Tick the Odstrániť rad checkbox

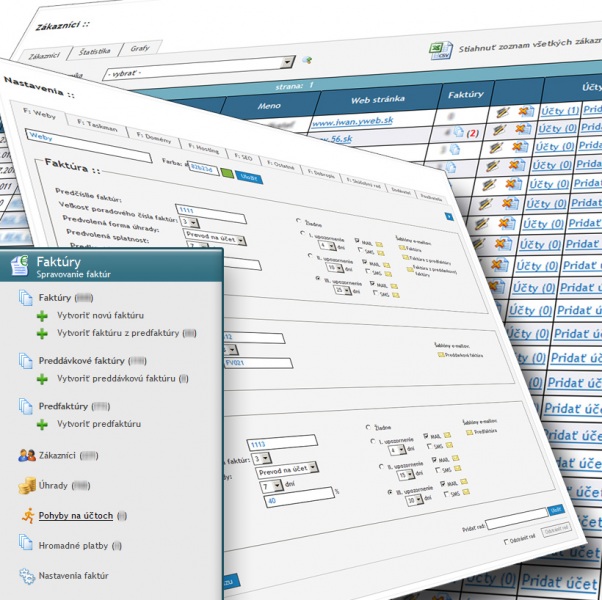[x=506, y=542]
